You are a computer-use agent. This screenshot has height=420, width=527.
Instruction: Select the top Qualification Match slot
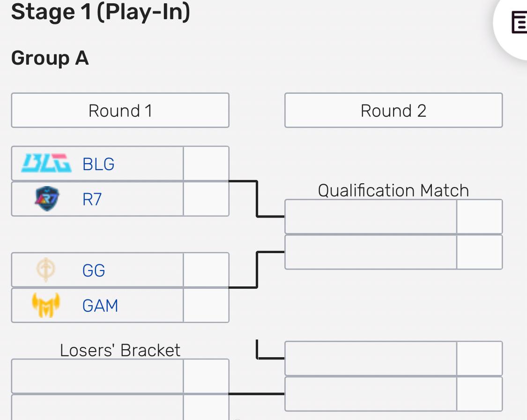pos(370,216)
